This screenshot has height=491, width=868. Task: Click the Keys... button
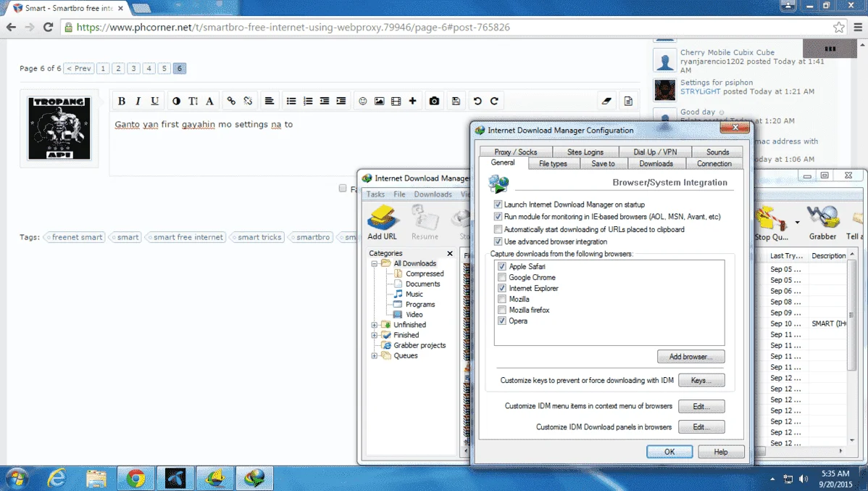[x=701, y=381]
